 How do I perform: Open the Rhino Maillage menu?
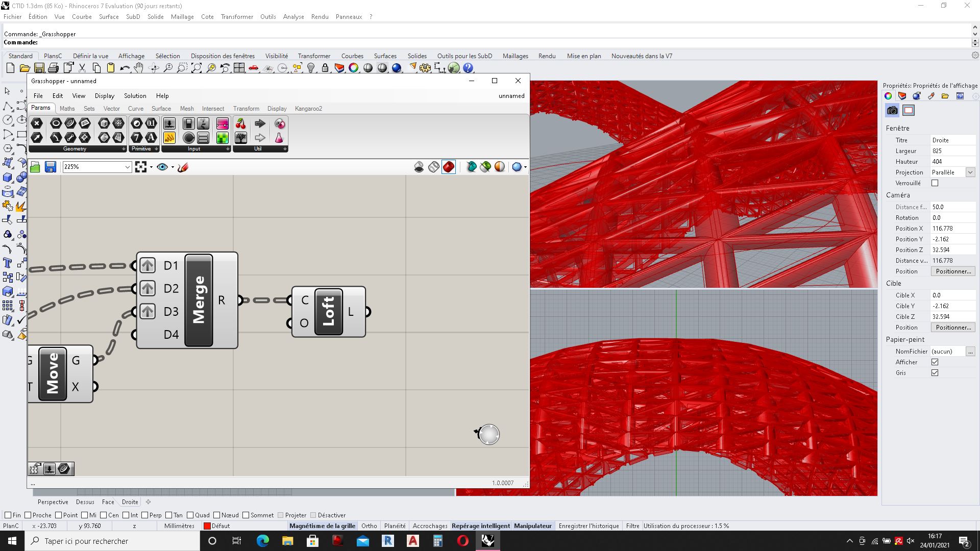pyautogui.click(x=182, y=17)
